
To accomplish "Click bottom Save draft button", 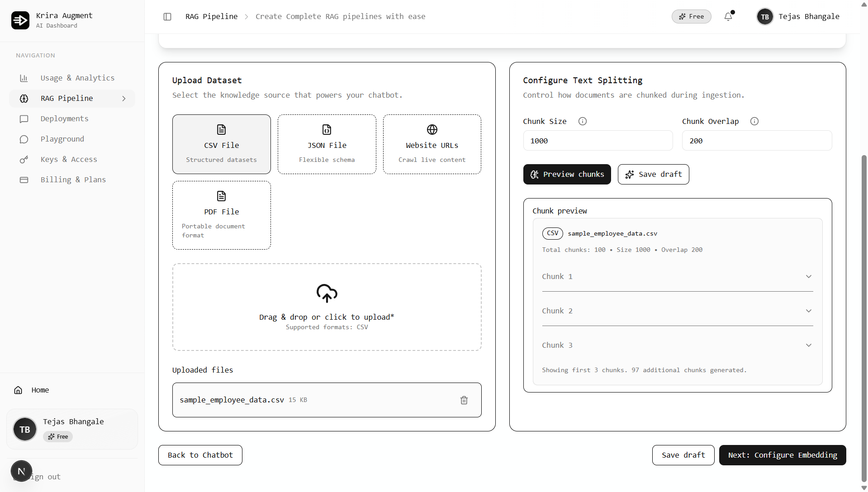I will click(683, 455).
